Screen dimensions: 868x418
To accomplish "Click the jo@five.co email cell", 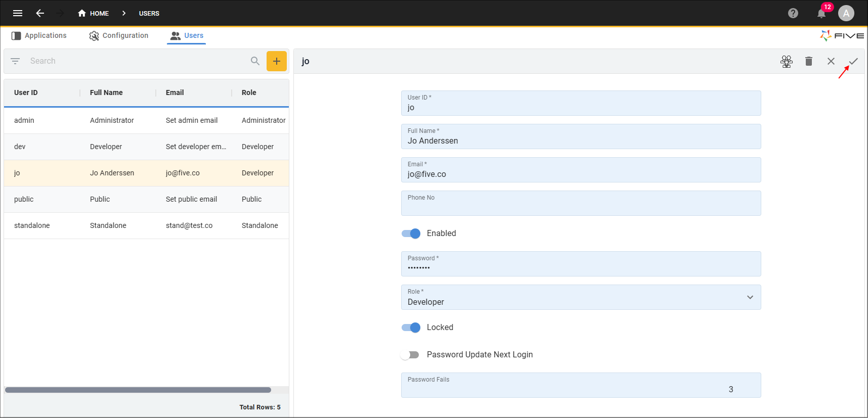I will pos(183,173).
